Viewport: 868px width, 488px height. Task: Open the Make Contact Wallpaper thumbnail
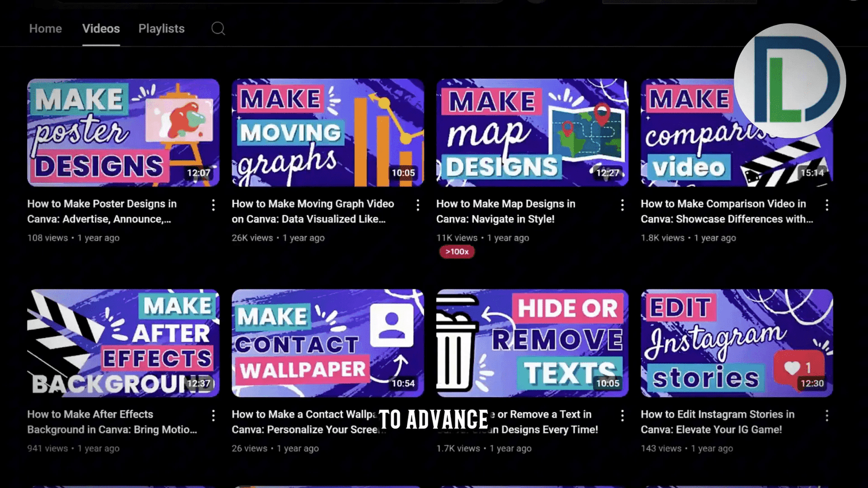[328, 343]
